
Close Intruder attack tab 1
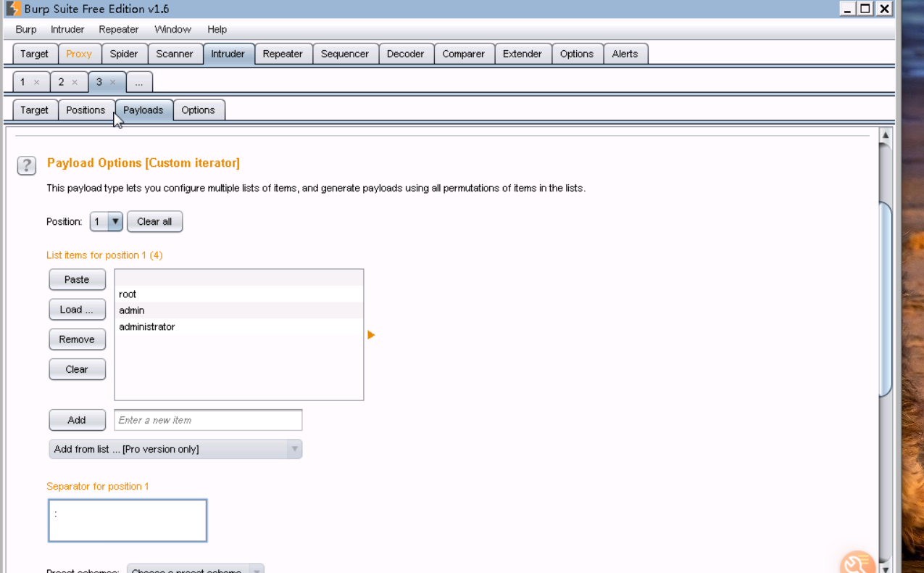36,82
